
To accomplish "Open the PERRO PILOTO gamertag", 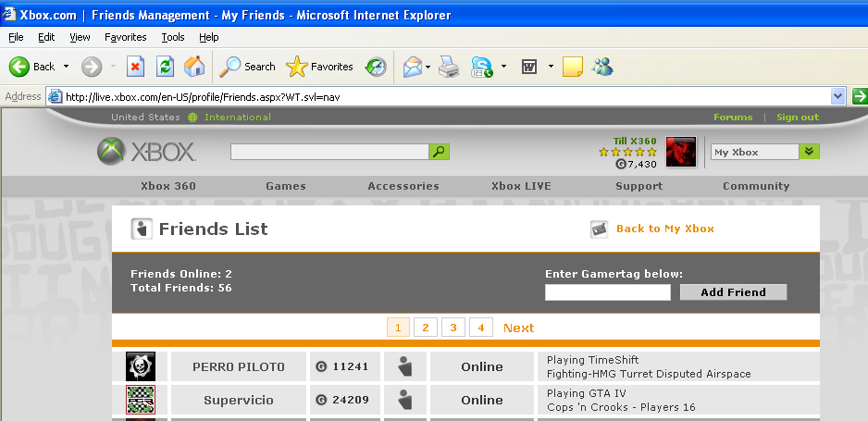I will (239, 366).
